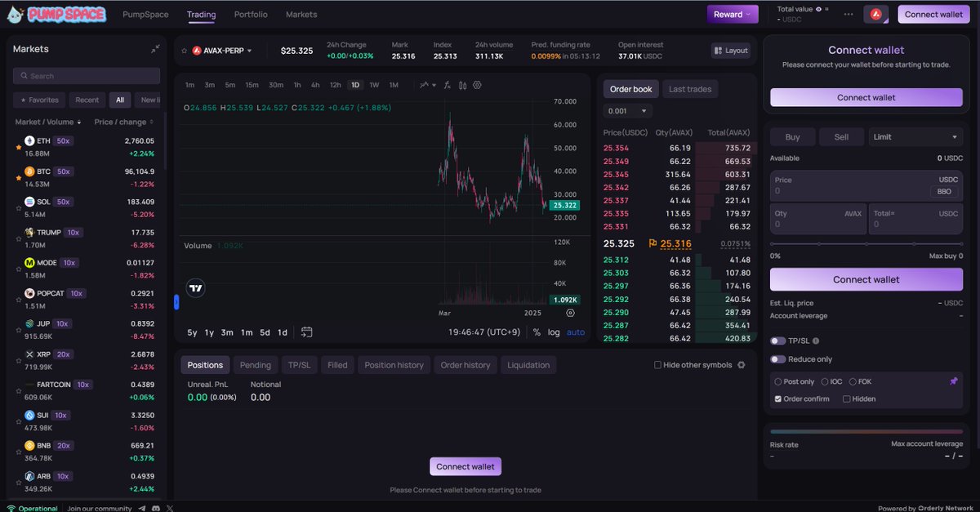
Task: Click the Operational status indicator
Action: click(x=33, y=508)
